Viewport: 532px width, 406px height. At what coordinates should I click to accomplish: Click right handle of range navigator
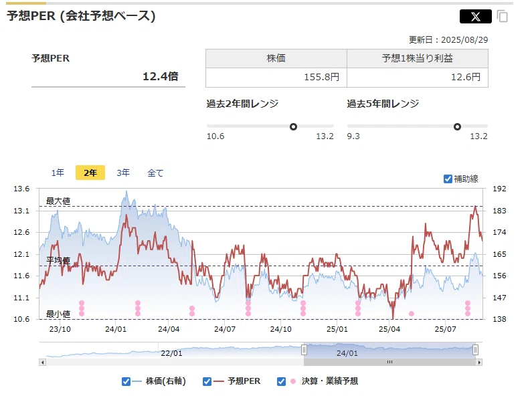(x=475, y=349)
